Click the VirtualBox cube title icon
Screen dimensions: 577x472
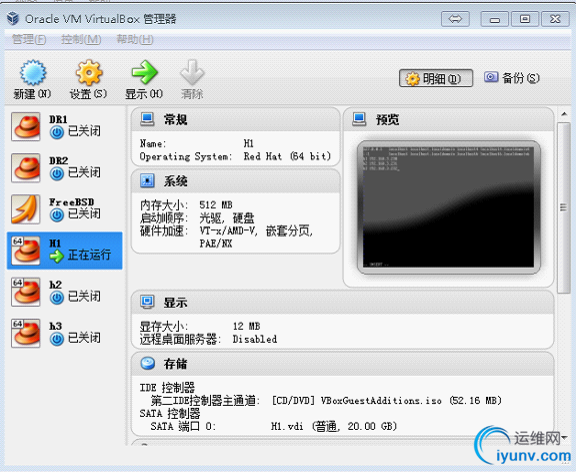(x=13, y=18)
